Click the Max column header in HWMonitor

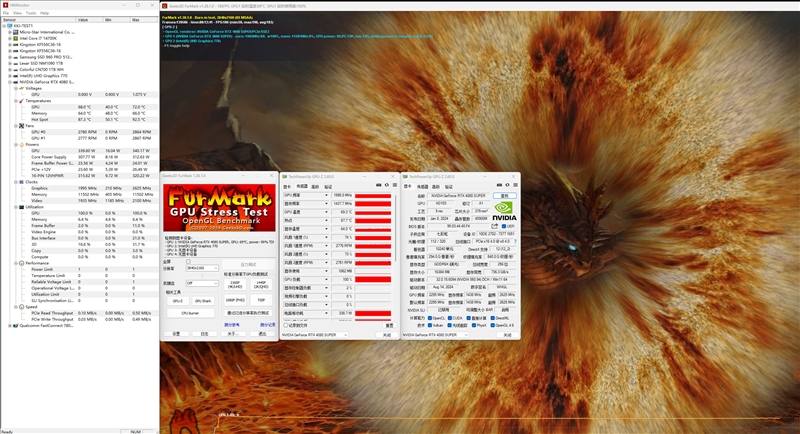point(144,19)
